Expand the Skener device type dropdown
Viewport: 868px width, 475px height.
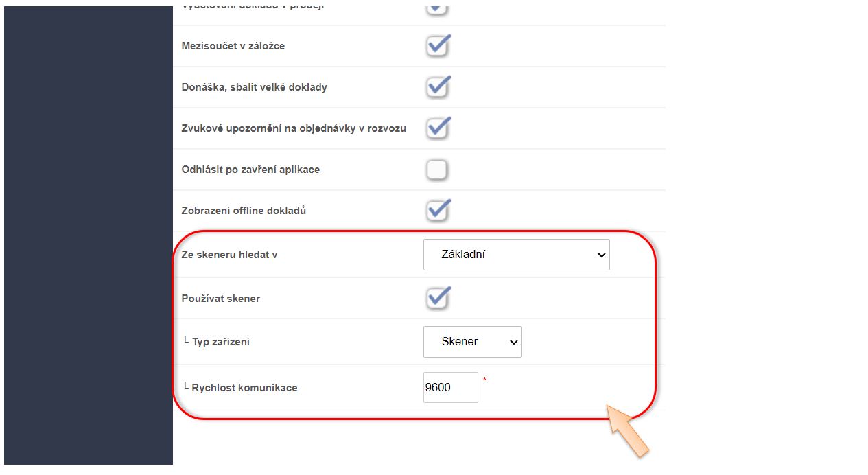click(x=472, y=342)
